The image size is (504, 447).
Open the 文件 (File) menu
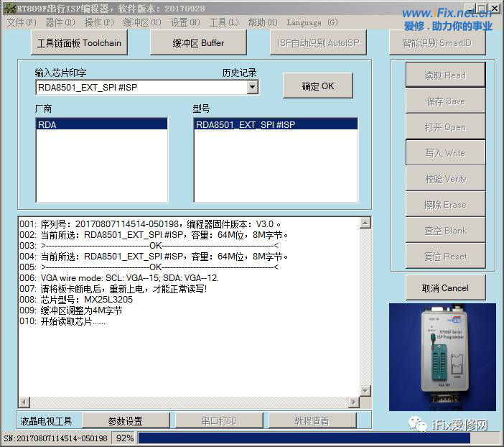(21, 22)
